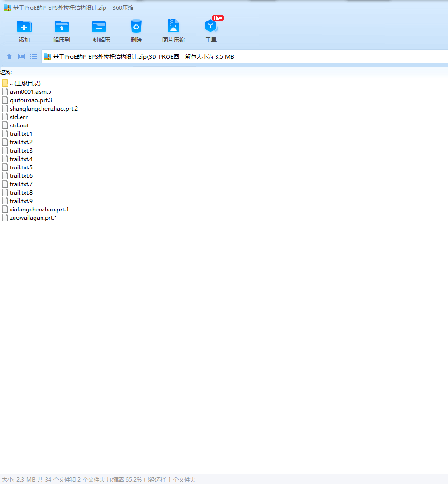Click the folder icon of 上级目录
The width and height of the screenshot is (448, 484).
pyautogui.click(x=5, y=84)
